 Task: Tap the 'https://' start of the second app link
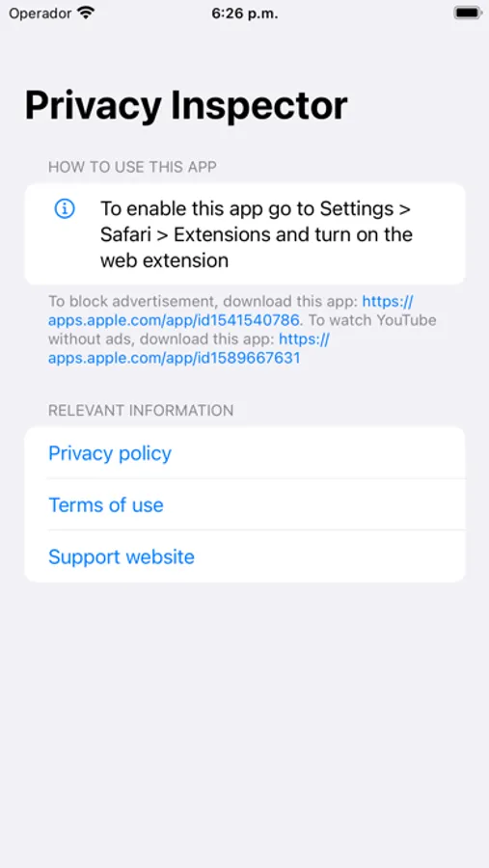point(304,339)
